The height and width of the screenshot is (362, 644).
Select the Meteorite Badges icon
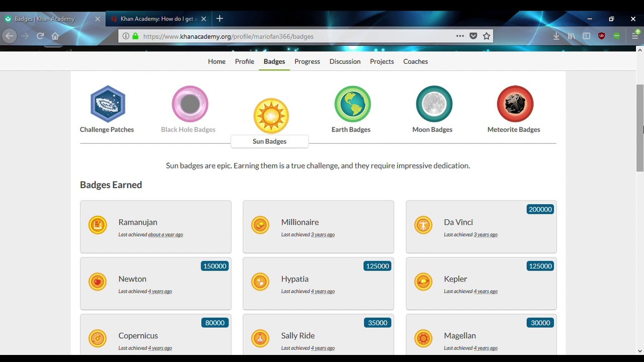point(515,104)
